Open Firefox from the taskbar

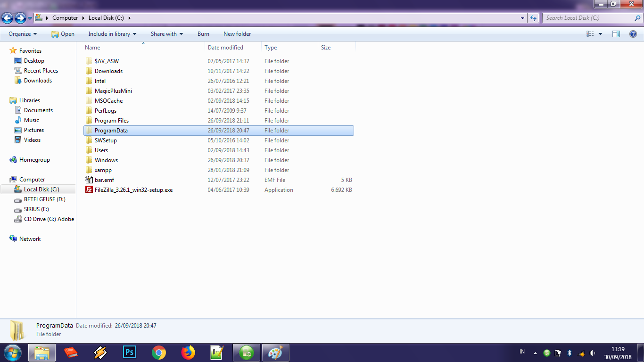tap(188, 352)
